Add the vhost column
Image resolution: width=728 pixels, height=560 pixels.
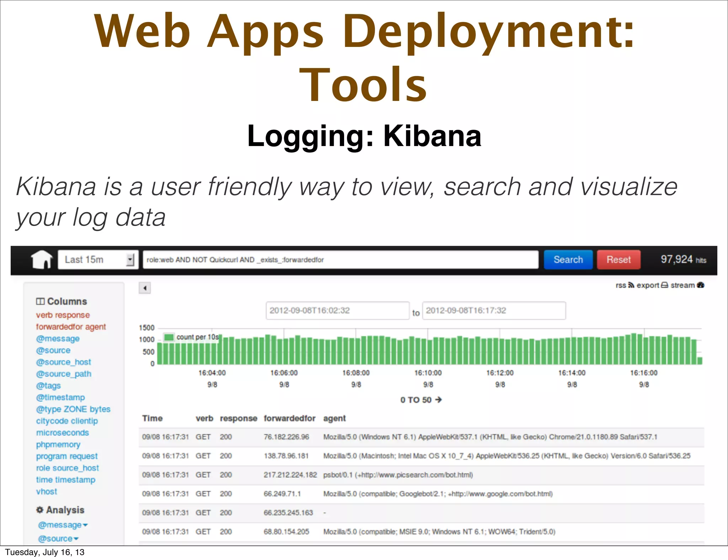pos(47,491)
